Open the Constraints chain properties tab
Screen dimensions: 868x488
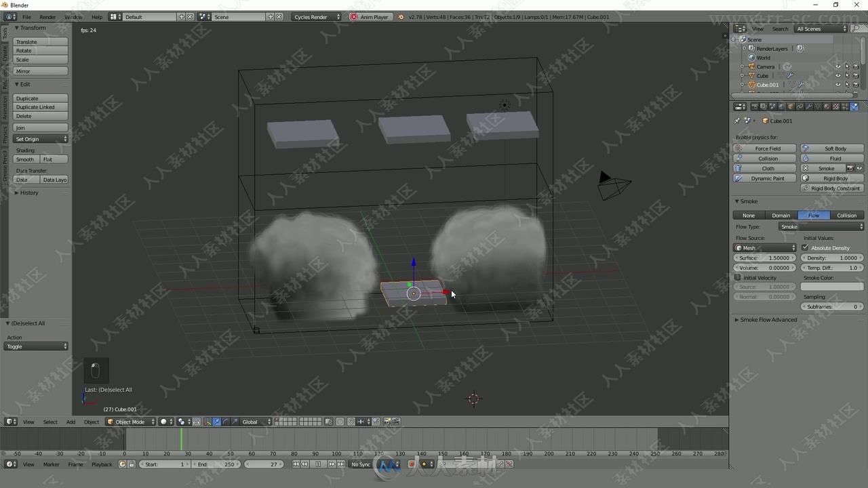pos(800,106)
